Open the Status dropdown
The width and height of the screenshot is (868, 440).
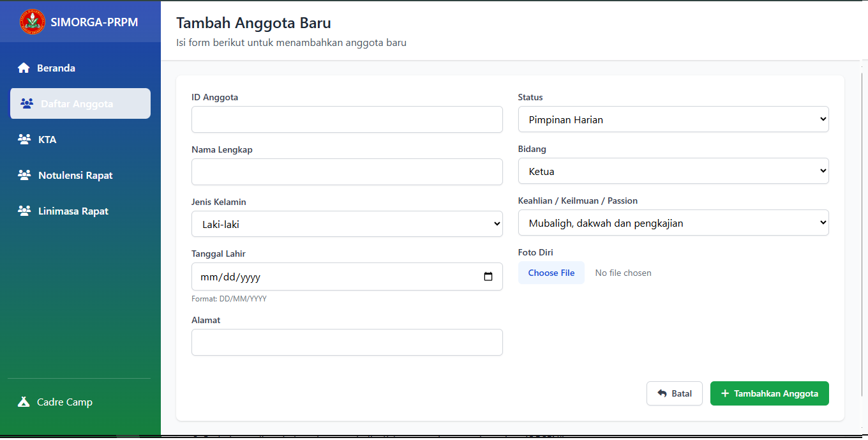pyautogui.click(x=673, y=119)
